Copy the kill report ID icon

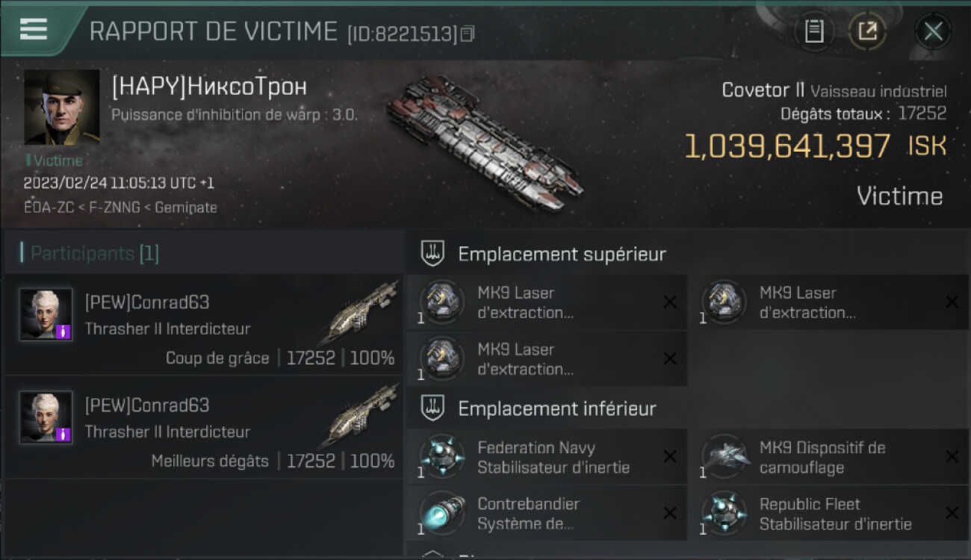[468, 34]
